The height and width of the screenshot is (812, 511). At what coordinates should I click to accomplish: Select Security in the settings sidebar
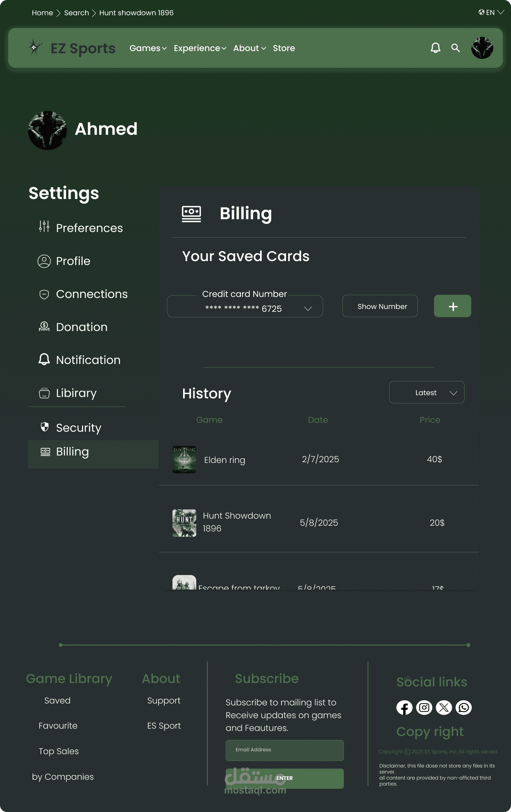point(78,428)
